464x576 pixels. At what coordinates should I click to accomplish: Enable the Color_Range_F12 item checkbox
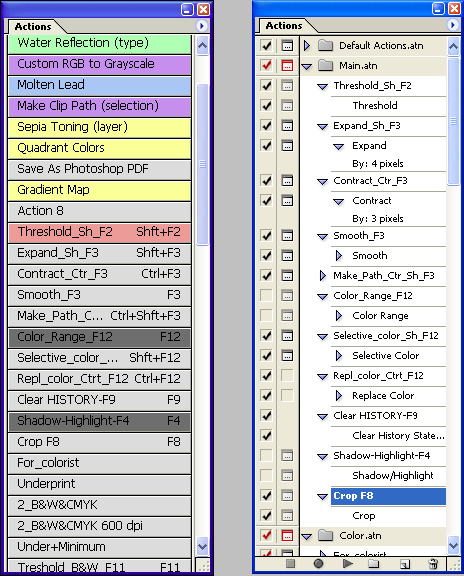coord(266,295)
